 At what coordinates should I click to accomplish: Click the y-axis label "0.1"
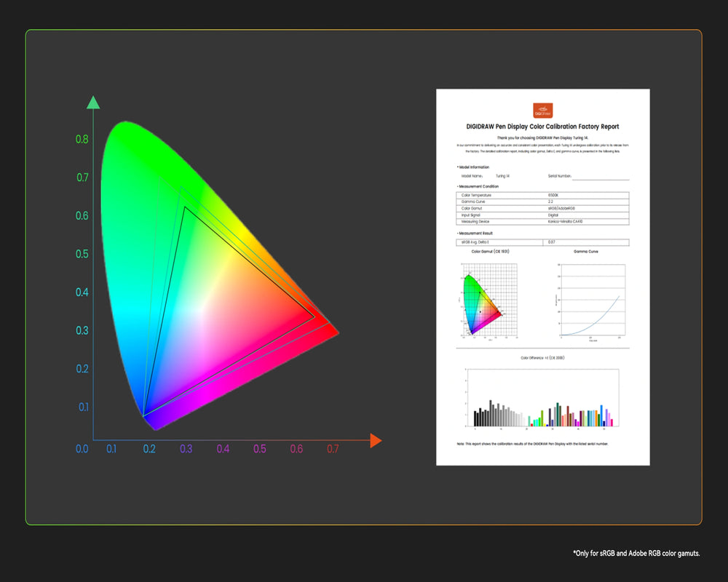(x=83, y=407)
